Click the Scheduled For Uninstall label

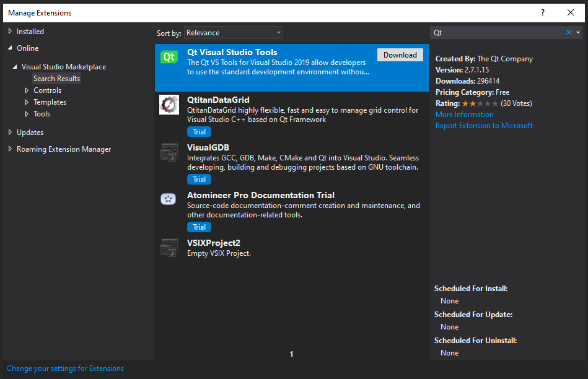click(x=475, y=341)
